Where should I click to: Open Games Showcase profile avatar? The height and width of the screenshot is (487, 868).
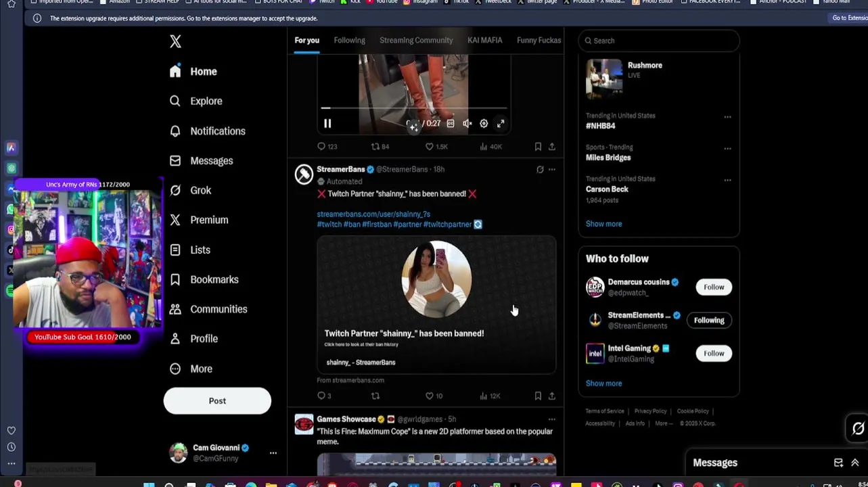click(x=304, y=424)
